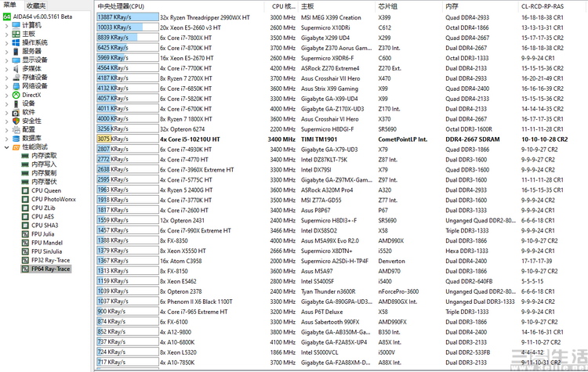Click the CometPointLP Int. chipset cell
The width and height of the screenshot is (588, 372).
pos(403,139)
